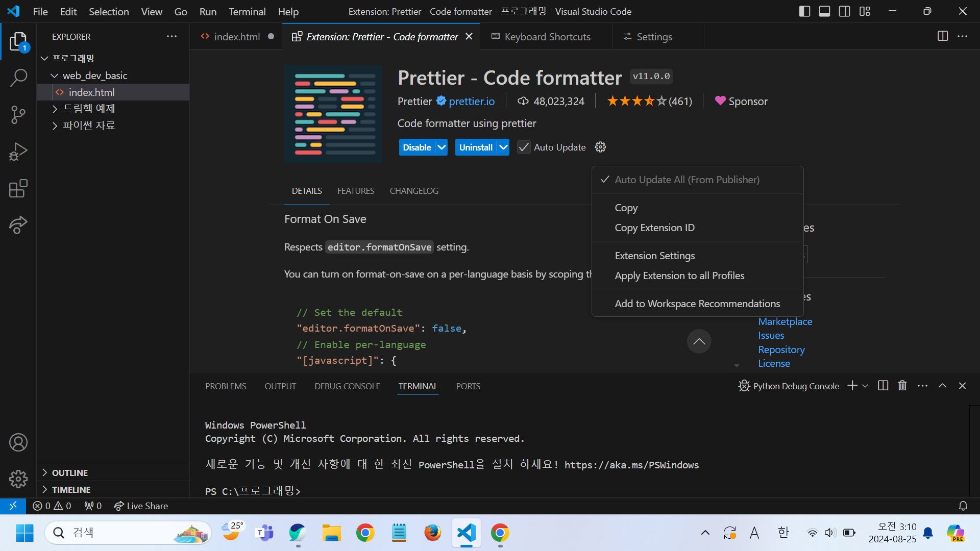Click the Prettier extension gear icon
Image resolution: width=980 pixels, height=551 pixels.
point(600,147)
